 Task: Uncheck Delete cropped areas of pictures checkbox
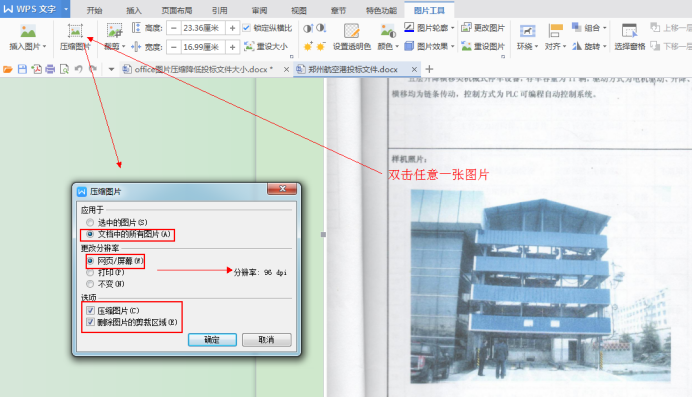tap(90, 322)
